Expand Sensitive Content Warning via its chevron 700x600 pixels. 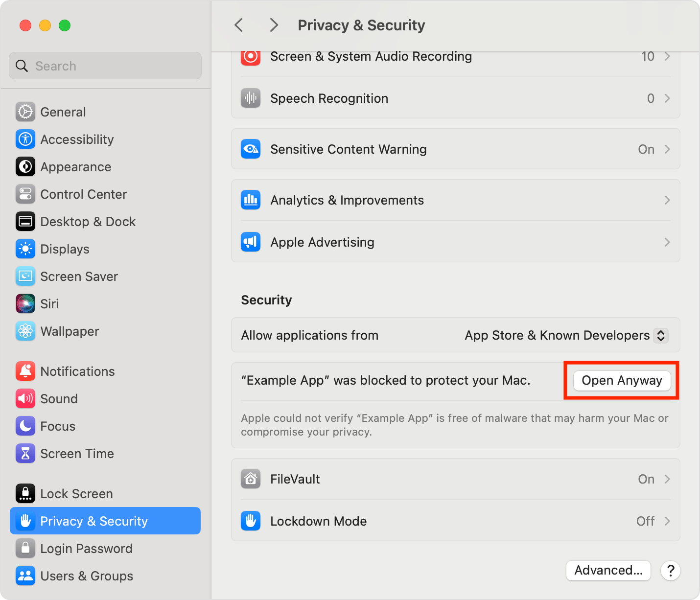coord(667,149)
